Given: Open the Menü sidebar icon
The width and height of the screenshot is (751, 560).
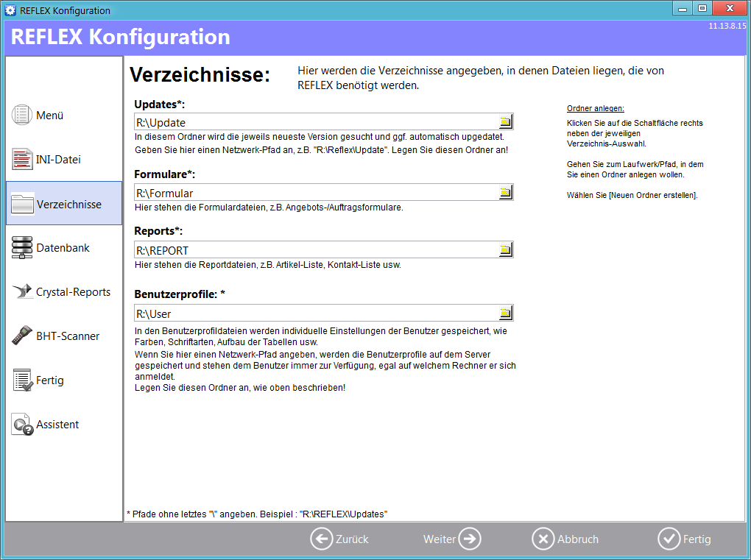Looking at the screenshot, I should coord(22,116).
